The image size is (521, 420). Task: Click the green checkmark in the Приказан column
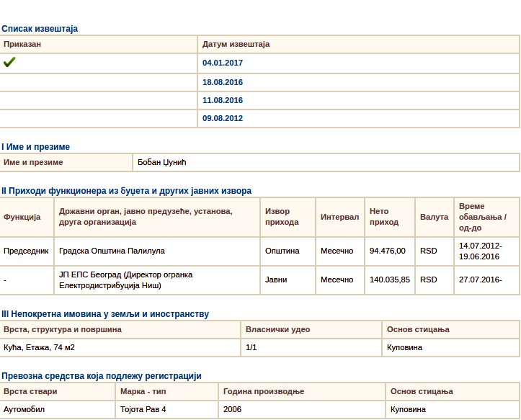coord(9,63)
